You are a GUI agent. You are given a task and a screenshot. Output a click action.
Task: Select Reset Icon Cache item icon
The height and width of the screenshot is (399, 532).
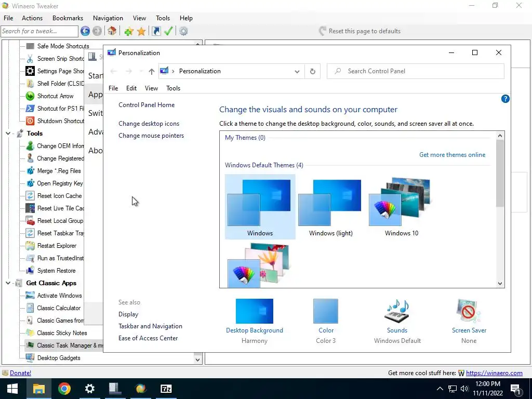[30, 196]
